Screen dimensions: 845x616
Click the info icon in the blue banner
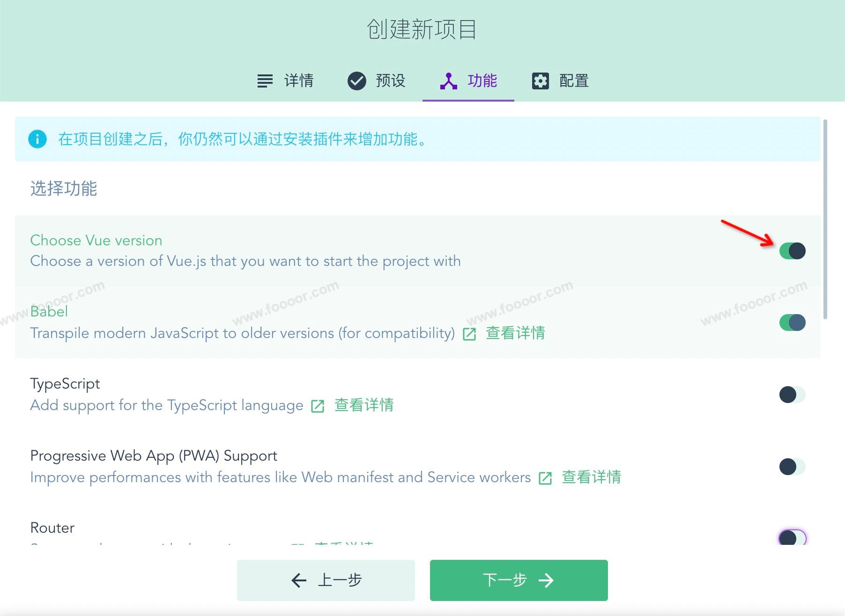pyautogui.click(x=37, y=139)
